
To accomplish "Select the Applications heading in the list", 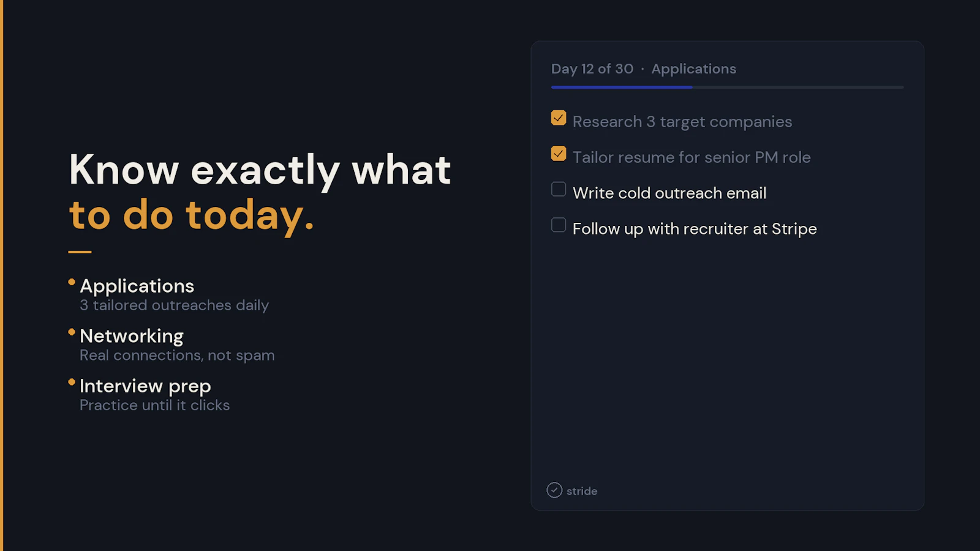I will coord(137,286).
